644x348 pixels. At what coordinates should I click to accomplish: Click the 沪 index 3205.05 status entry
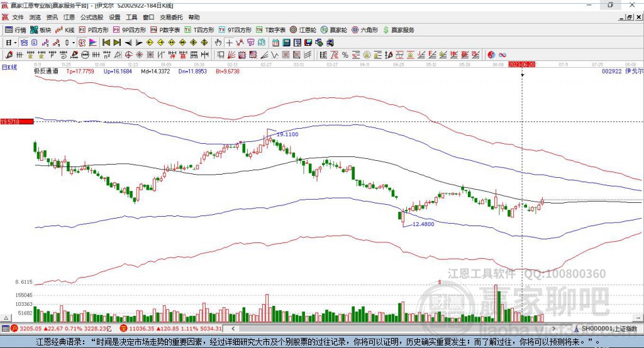pos(61,329)
